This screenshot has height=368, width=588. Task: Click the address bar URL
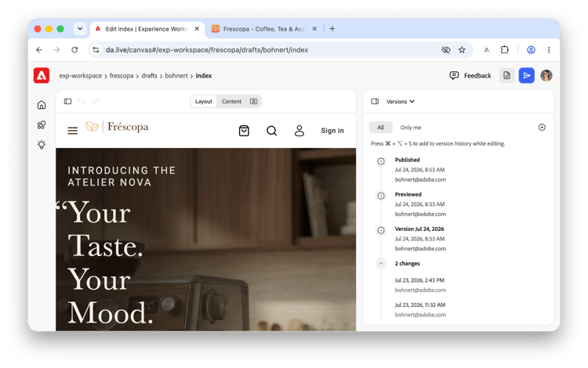tap(207, 50)
